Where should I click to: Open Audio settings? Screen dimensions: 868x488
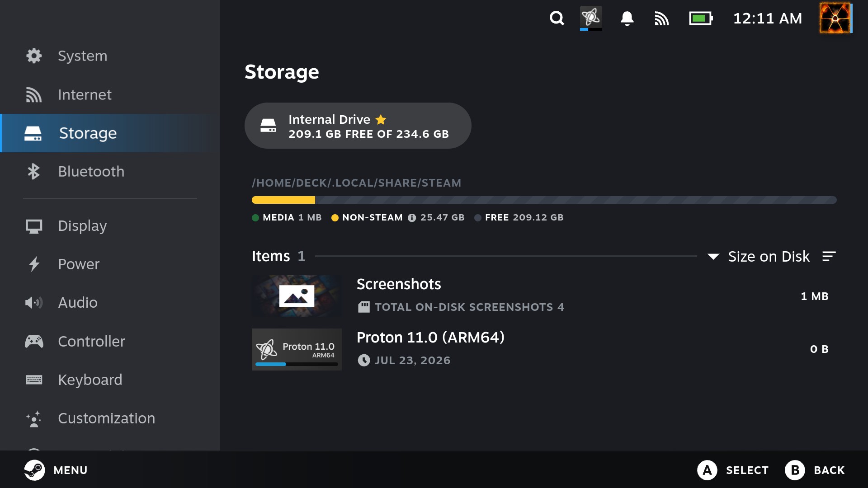110,303
